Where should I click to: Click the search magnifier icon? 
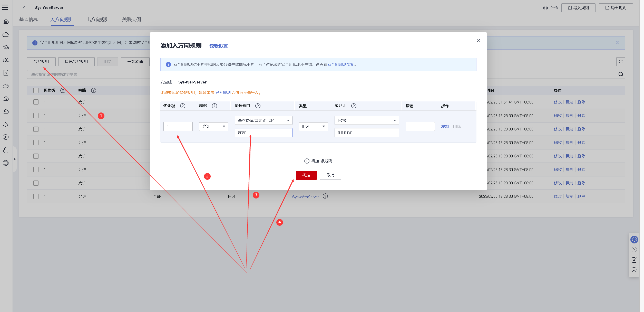621,74
